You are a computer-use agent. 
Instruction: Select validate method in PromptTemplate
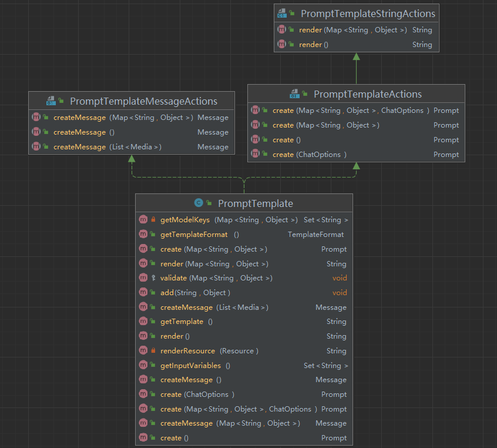244,278
